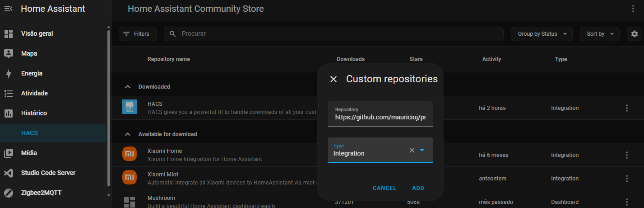Close the Custom repositories dialog
The width and height of the screenshot is (644, 208).
pyautogui.click(x=334, y=79)
